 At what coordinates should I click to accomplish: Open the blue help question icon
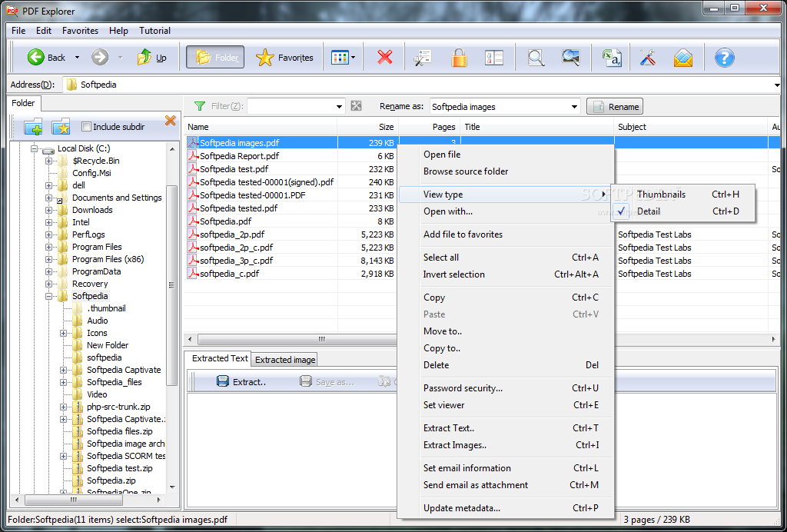coord(724,57)
